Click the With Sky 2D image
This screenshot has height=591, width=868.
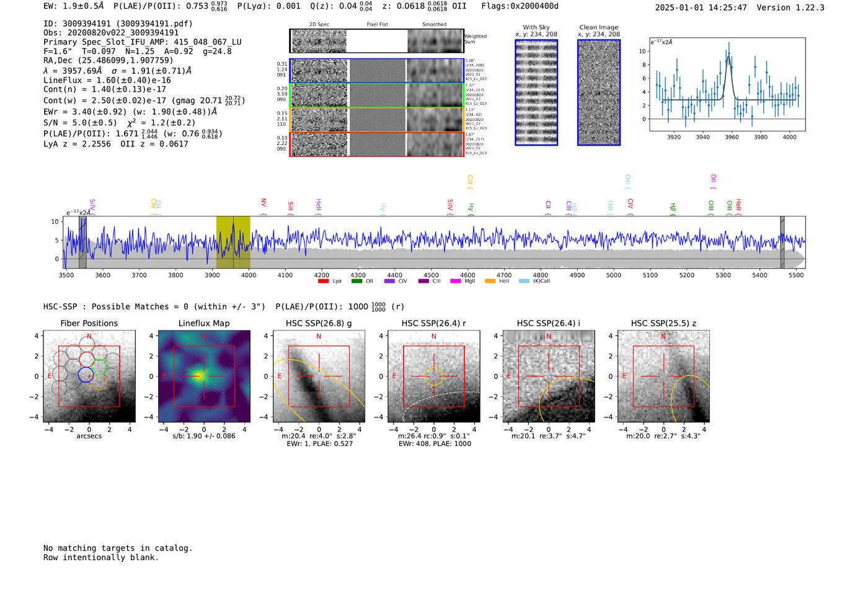tap(536, 92)
